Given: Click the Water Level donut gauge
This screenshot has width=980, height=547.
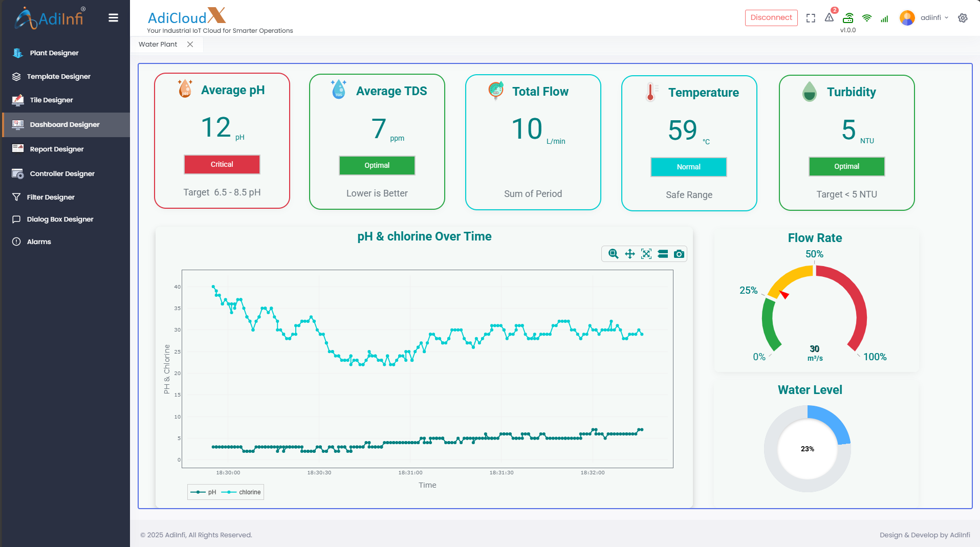Looking at the screenshot, I should [x=808, y=449].
